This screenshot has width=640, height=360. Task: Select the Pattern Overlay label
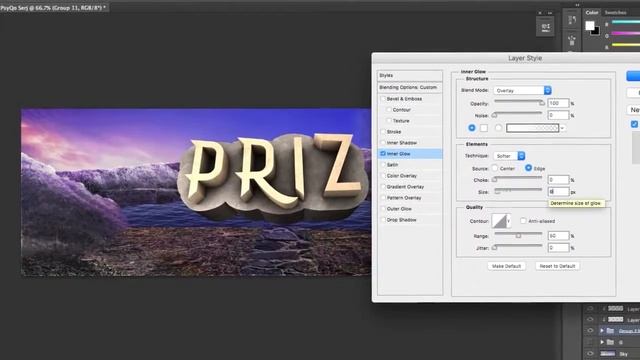[x=404, y=198]
